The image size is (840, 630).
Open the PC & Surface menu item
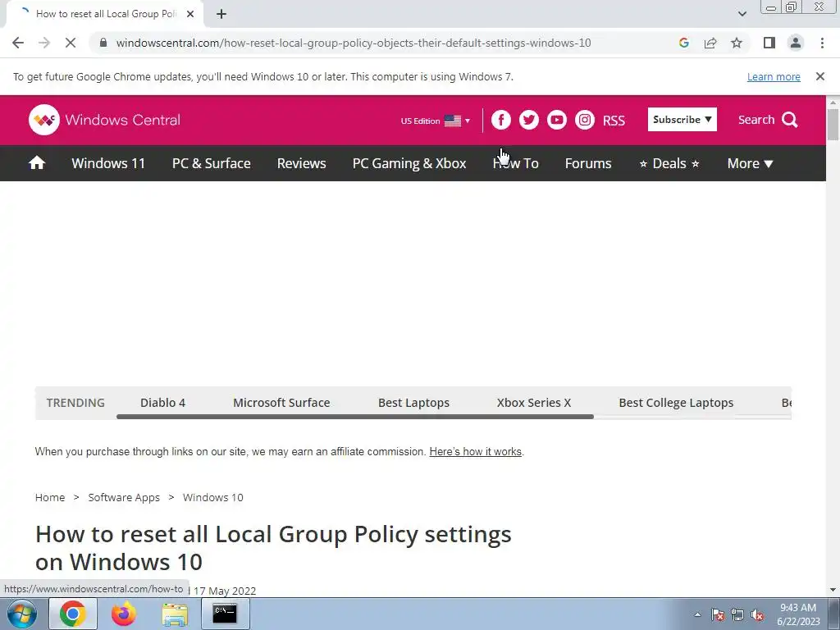click(211, 163)
